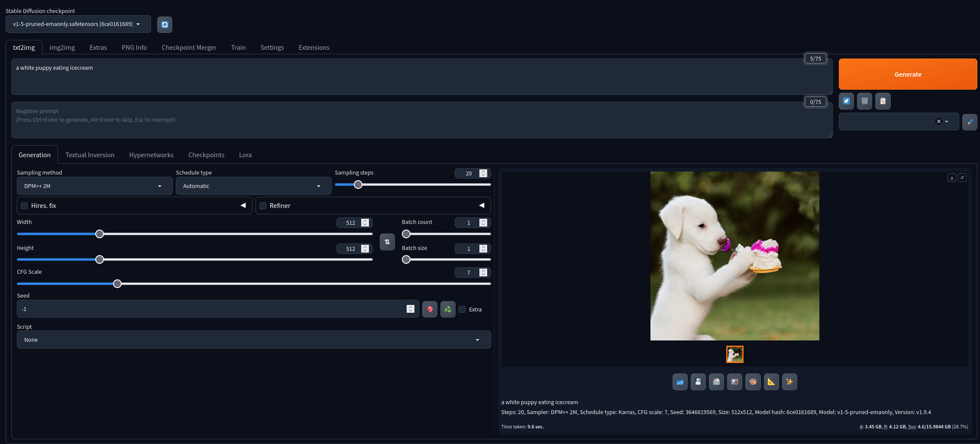Click the prompt token counter "5/75"
This screenshot has width=980, height=444.
tap(815, 58)
